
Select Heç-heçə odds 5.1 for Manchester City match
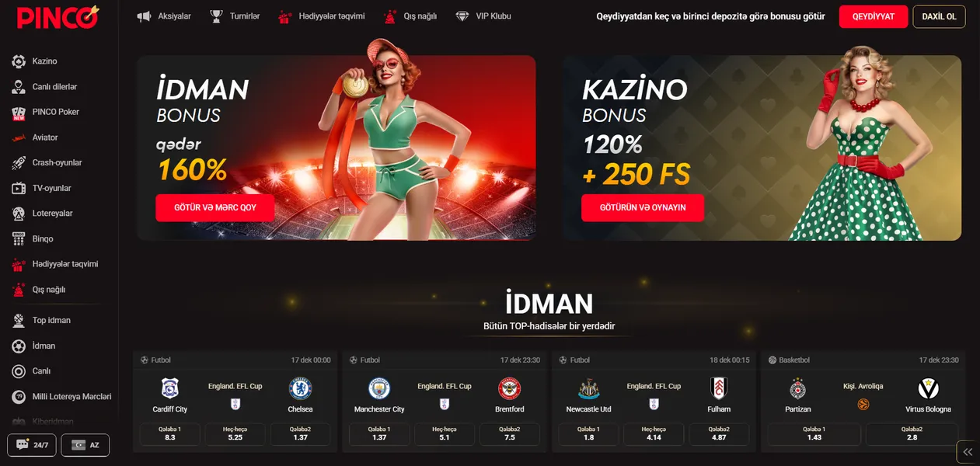pos(445,433)
